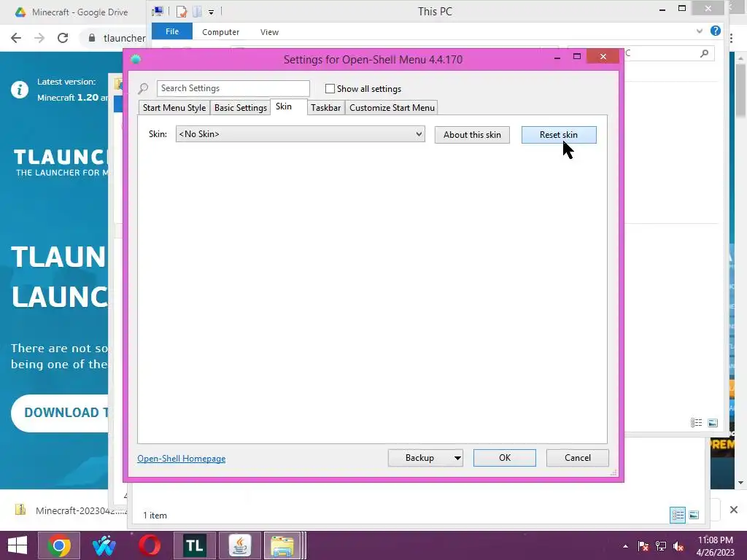Open the network tray icon
The height and width of the screenshot is (560, 747).
(661, 546)
